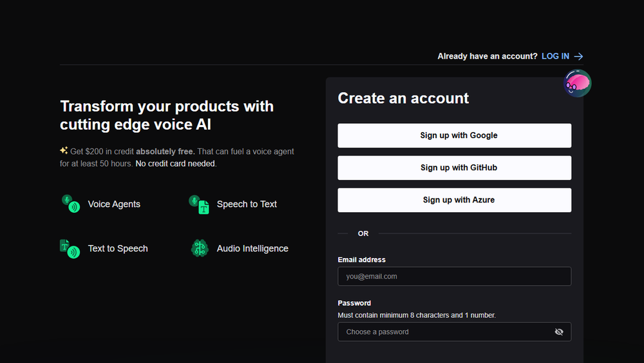Sign up with GitHub

coord(454,168)
